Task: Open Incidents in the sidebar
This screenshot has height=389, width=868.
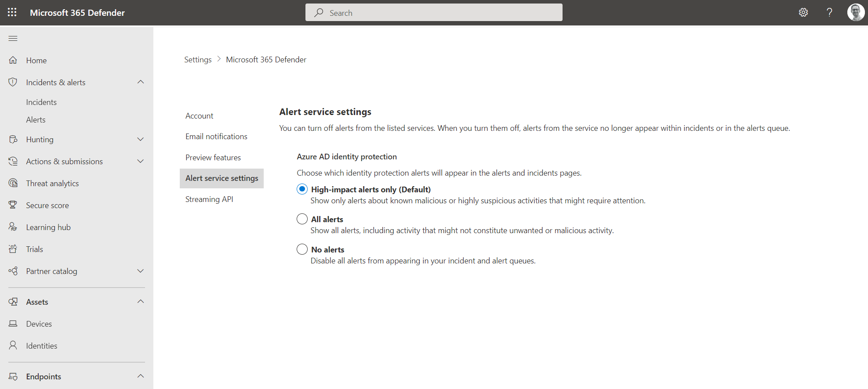Action: coord(41,102)
